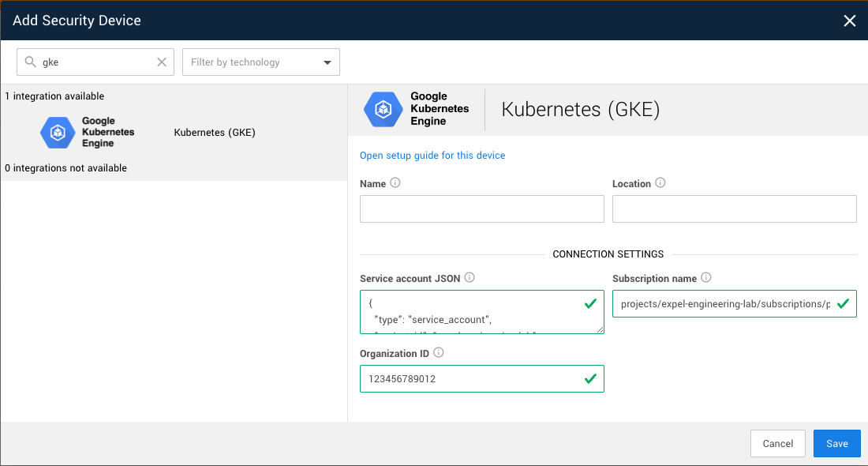
Task: Open setup guide for this device
Action: [x=432, y=156]
